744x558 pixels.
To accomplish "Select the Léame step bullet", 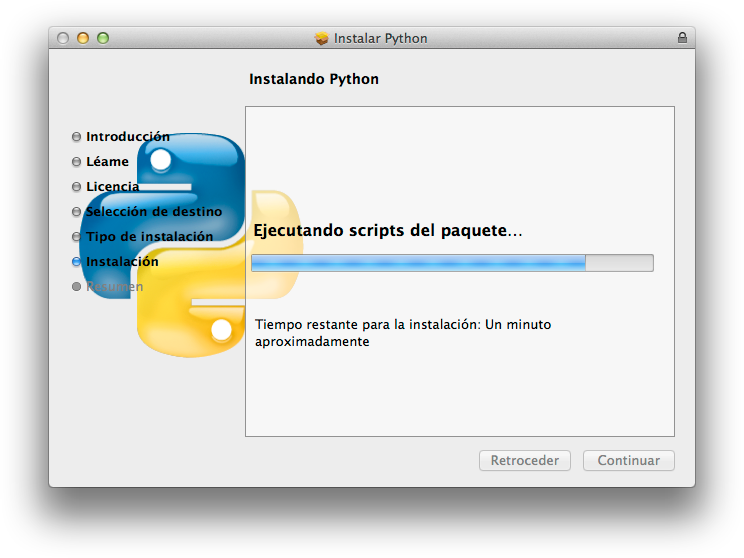I will pos(76,162).
